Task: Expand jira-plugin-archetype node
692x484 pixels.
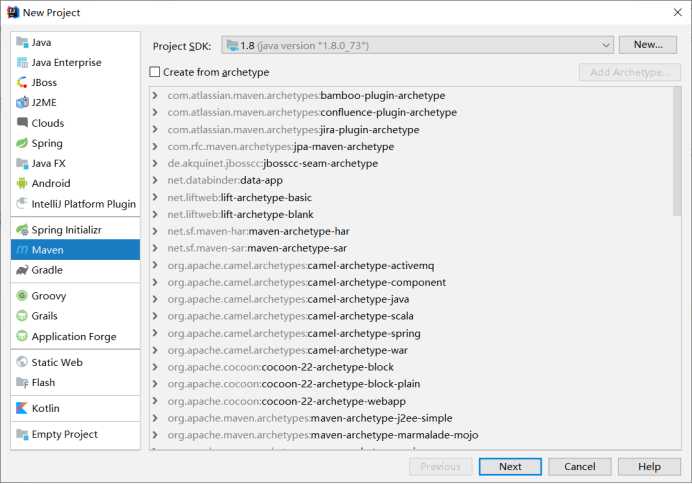Action: pyautogui.click(x=155, y=129)
